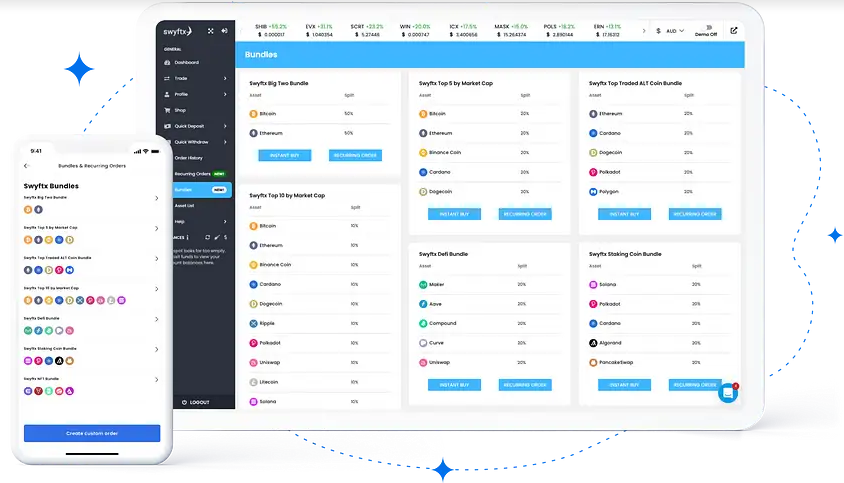This screenshot has width=844, height=483.
Task: Click Cardano row in Top 5 bundle
Action: point(489,172)
